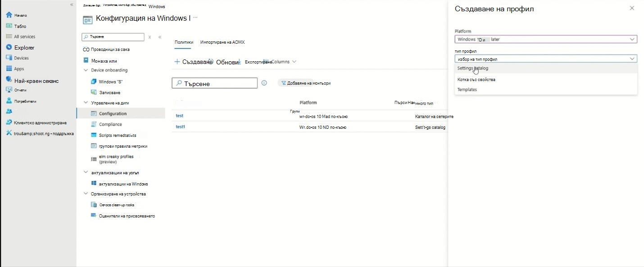This screenshot has width=644, height=267.
Task: Open the Platform dropdown in create profile
Action: pos(546,39)
